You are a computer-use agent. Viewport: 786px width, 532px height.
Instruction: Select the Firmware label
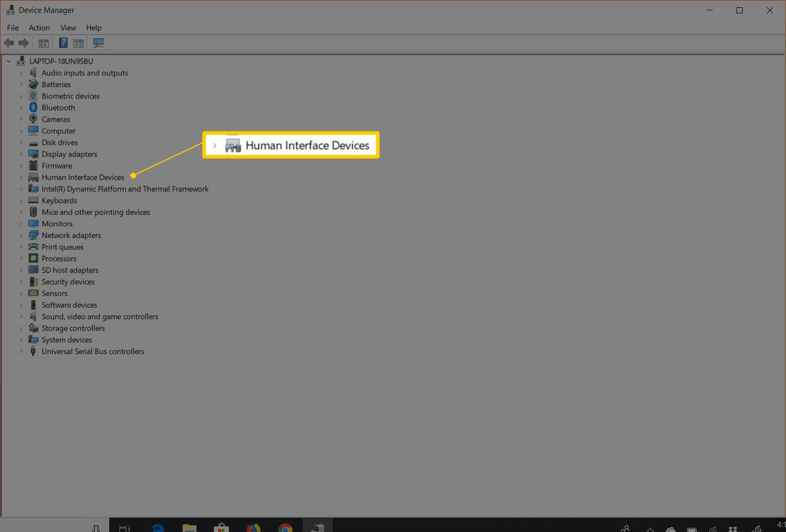(57, 165)
